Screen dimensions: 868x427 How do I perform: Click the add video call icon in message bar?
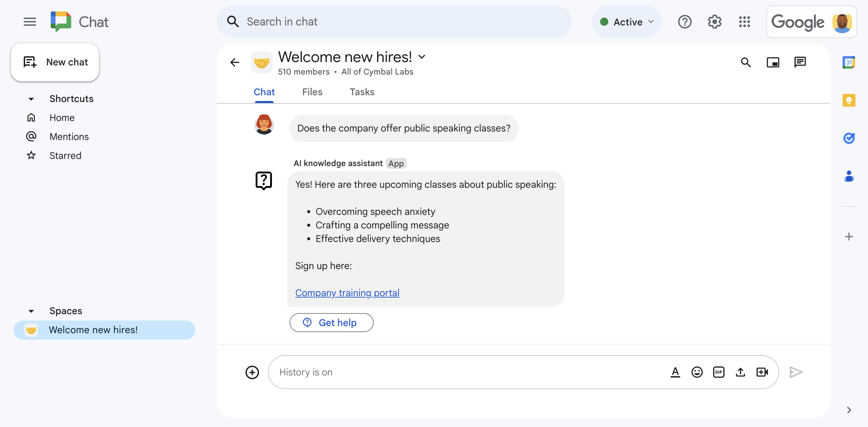coord(763,372)
